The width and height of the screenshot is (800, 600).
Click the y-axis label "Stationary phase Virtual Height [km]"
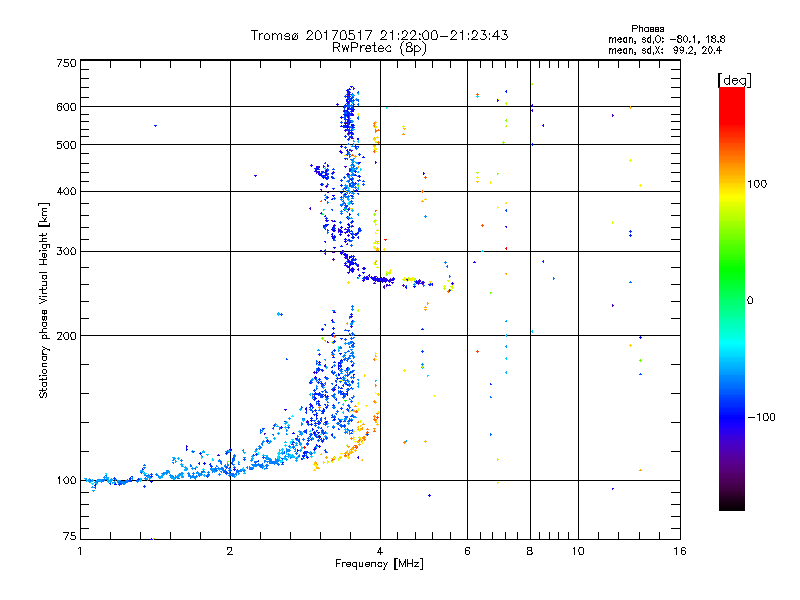pos(43,300)
